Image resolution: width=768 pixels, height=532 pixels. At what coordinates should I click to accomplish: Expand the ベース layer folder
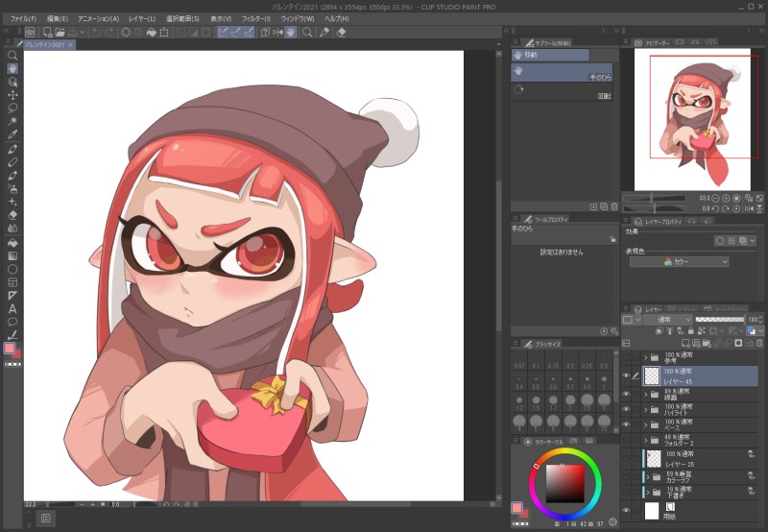645,424
